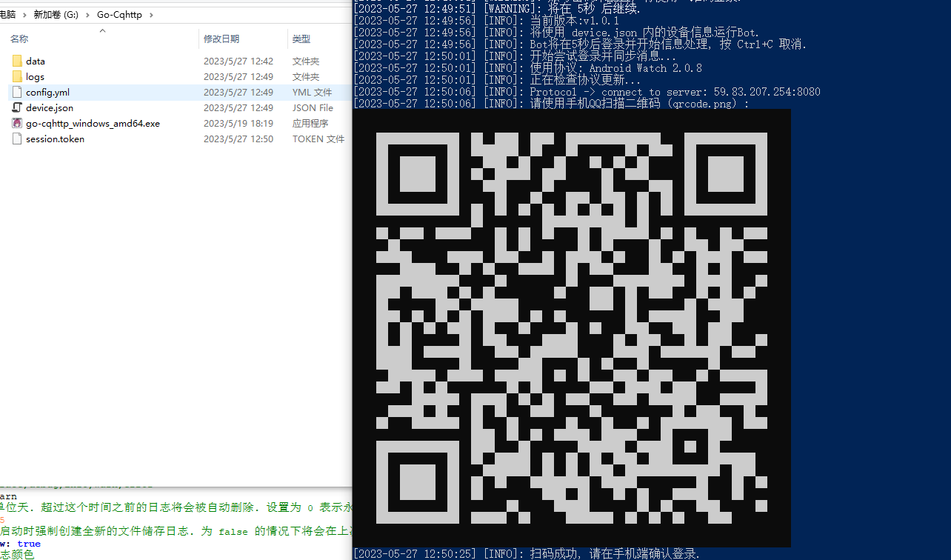The width and height of the screenshot is (951, 560).
Task: Click the data folder's date 2023/5/27 12:42
Action: 238,61
